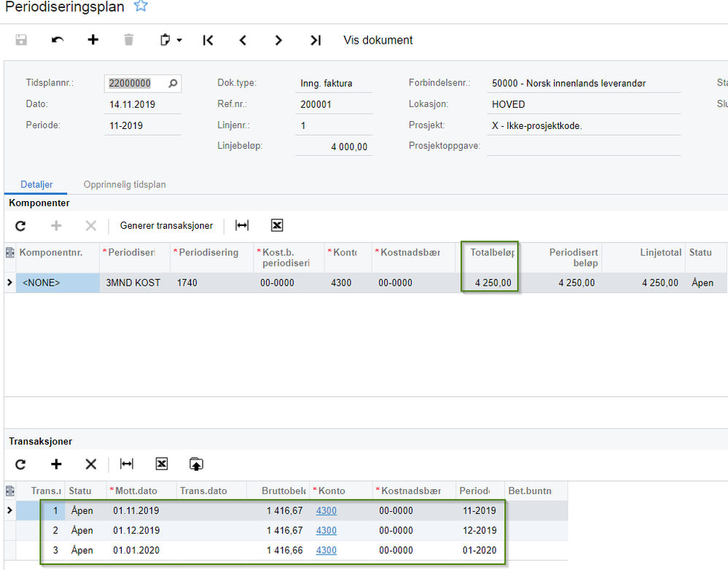Switch to the Opprinnelig tidsplan tab
Image resolution: width=728 pixels, height=570 pixels.
[x=125, y=184]
